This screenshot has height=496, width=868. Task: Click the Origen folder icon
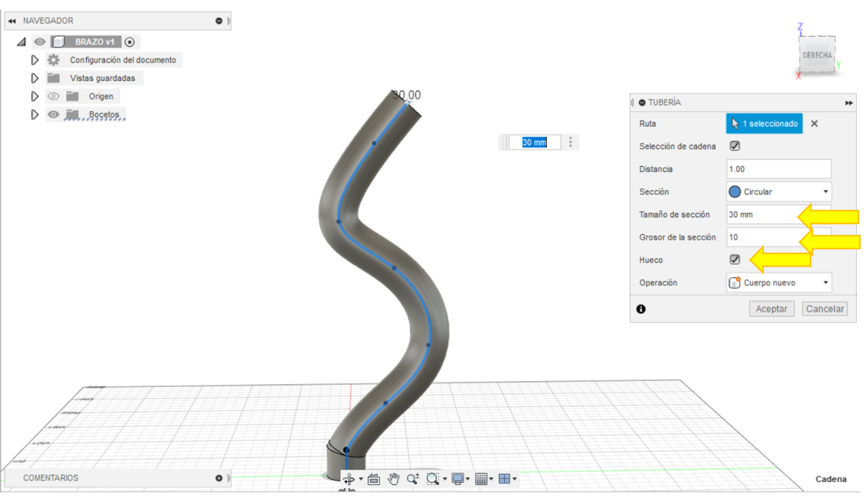tap(72, 97)
